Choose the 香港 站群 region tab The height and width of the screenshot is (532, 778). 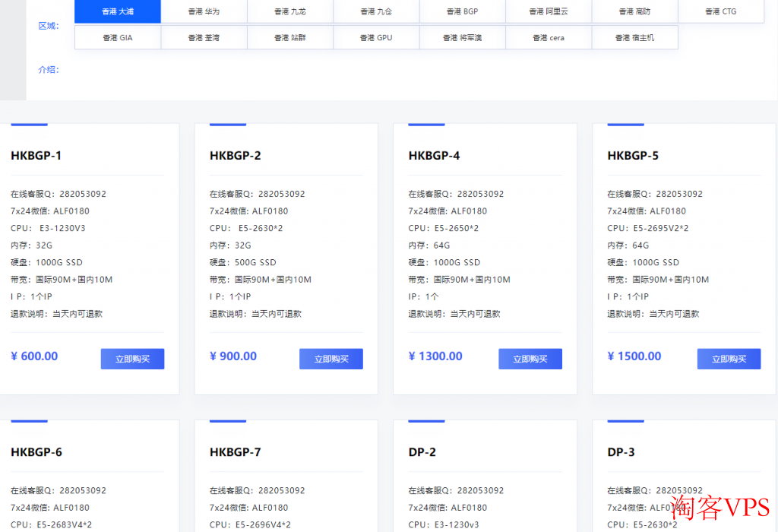[290, 38]
